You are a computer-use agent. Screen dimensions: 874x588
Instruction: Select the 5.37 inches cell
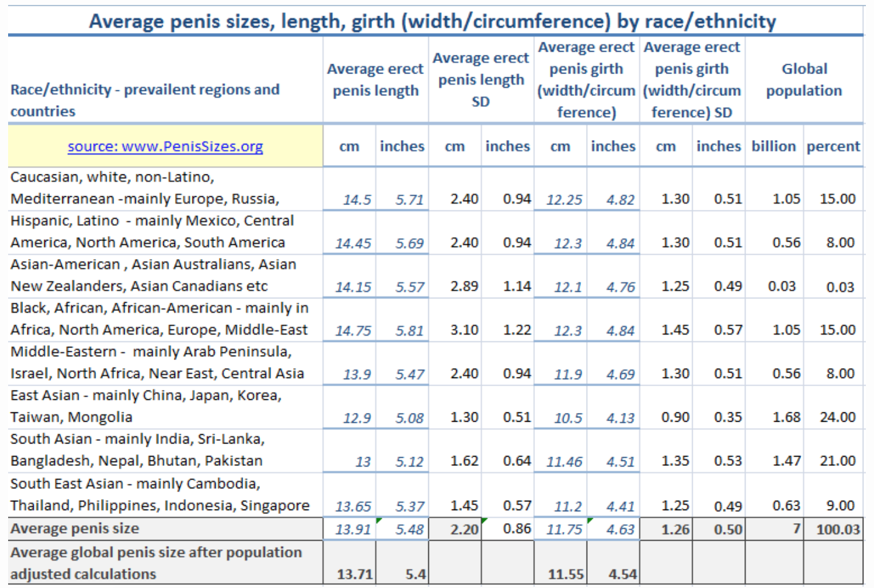(x=410, y=506)
